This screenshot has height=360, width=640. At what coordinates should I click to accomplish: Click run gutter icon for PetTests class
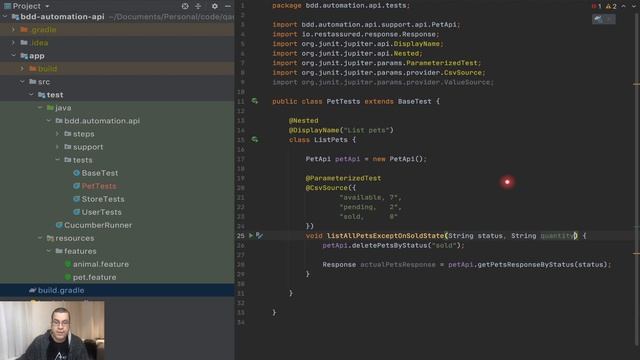coord(255,101)
